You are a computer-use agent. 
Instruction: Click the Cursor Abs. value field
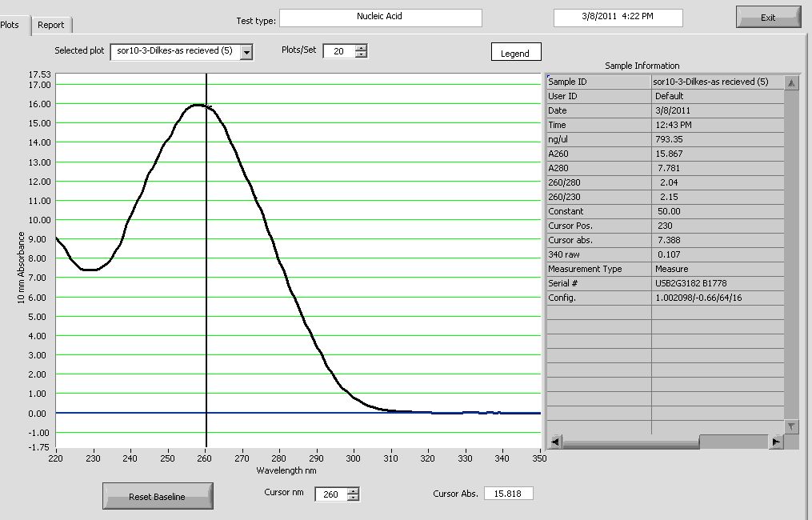pyautogui.click(x=508, y=494)
